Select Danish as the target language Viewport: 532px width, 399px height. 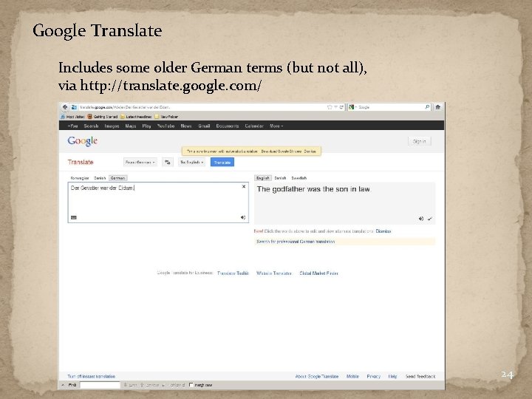point(280,178)
